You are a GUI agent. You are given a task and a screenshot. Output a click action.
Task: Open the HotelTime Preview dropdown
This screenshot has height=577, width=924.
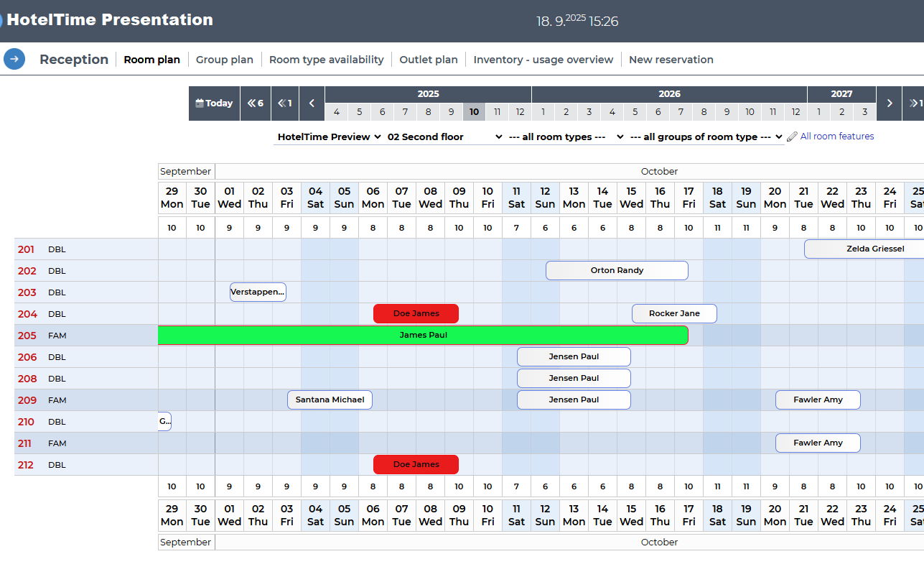329,137
